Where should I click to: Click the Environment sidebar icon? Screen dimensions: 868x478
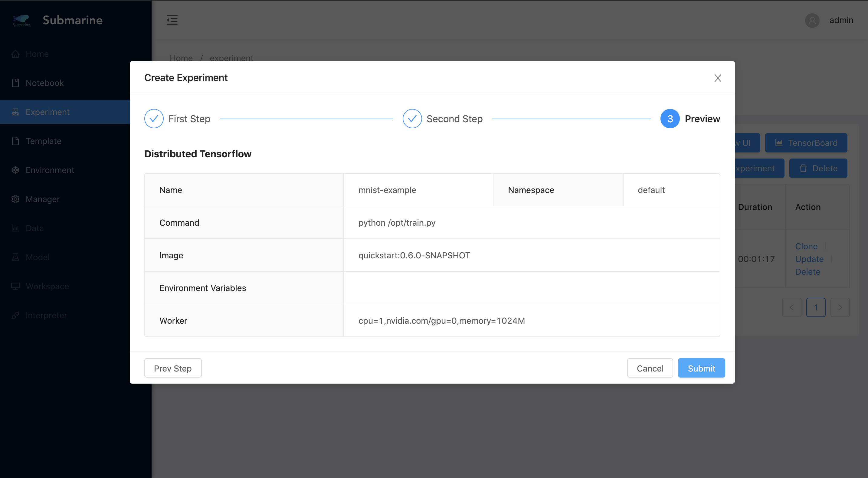click(x=15, y=170)
